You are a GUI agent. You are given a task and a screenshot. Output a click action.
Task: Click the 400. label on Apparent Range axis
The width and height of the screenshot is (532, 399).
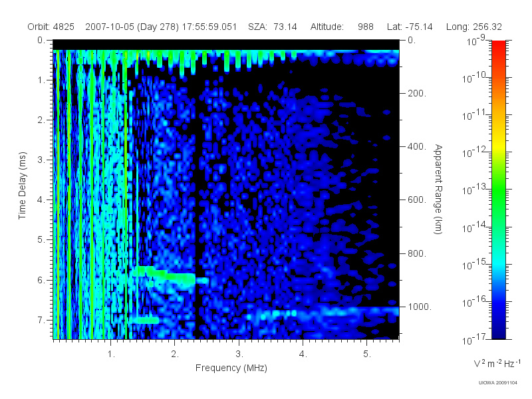click(417, 146)
